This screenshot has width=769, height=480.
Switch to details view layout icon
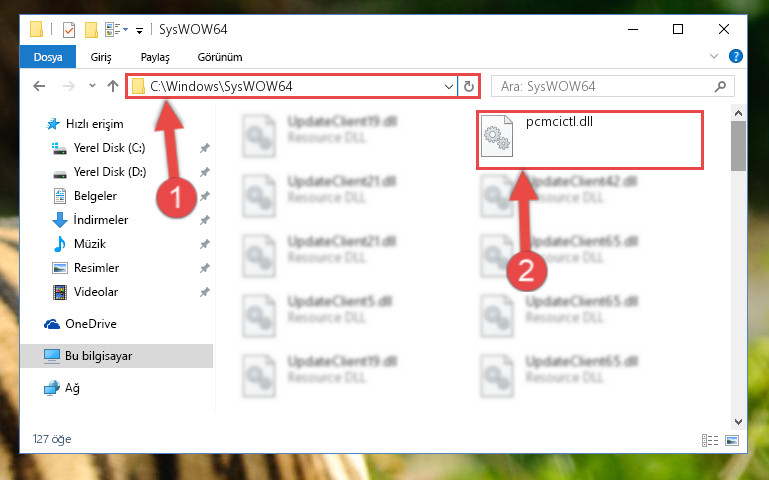point(710,440)
